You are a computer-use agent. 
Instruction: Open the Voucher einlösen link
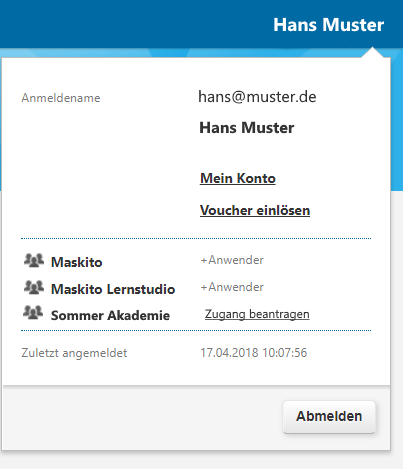[x=255, y=210]
